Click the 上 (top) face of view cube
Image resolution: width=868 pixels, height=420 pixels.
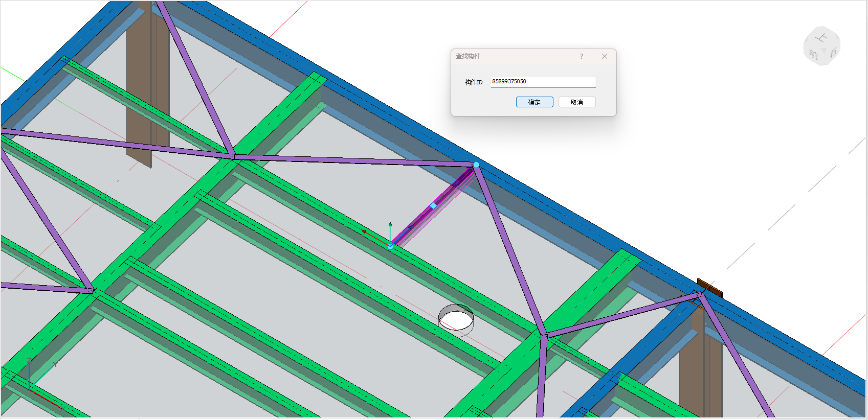click(821, 38)
